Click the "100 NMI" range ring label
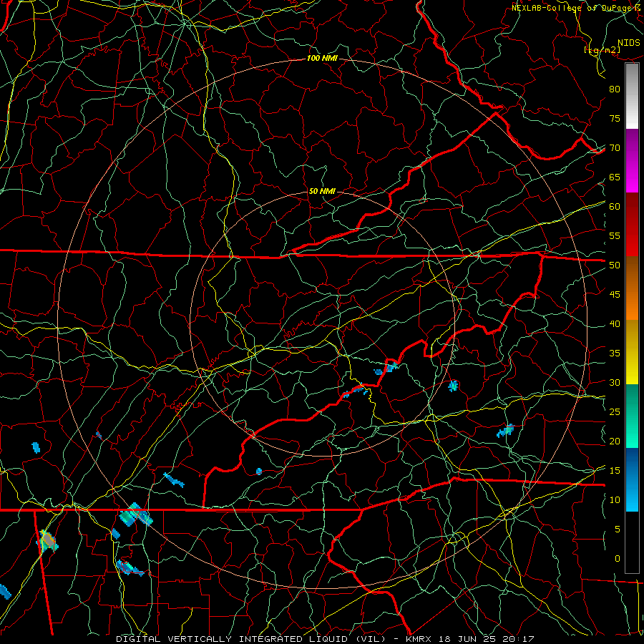Viewport: 644px width, 644px height. click(x=322, y=59)
